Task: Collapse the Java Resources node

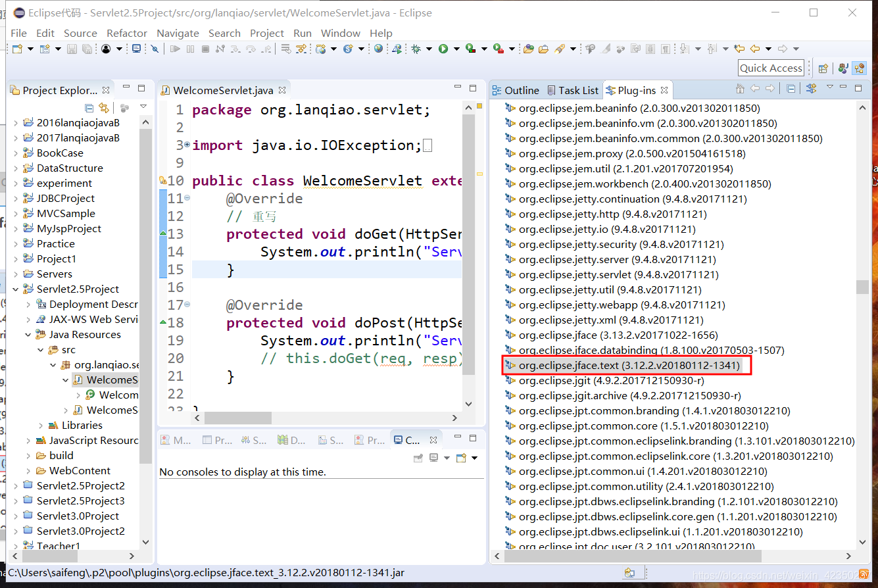Action: pos(29,335)
